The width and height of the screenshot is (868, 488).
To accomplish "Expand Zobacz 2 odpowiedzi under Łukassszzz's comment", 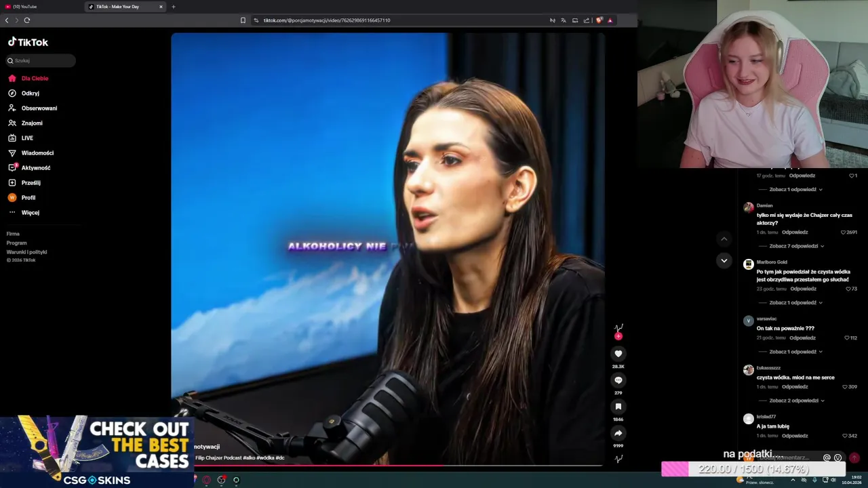I will point(796,401).
